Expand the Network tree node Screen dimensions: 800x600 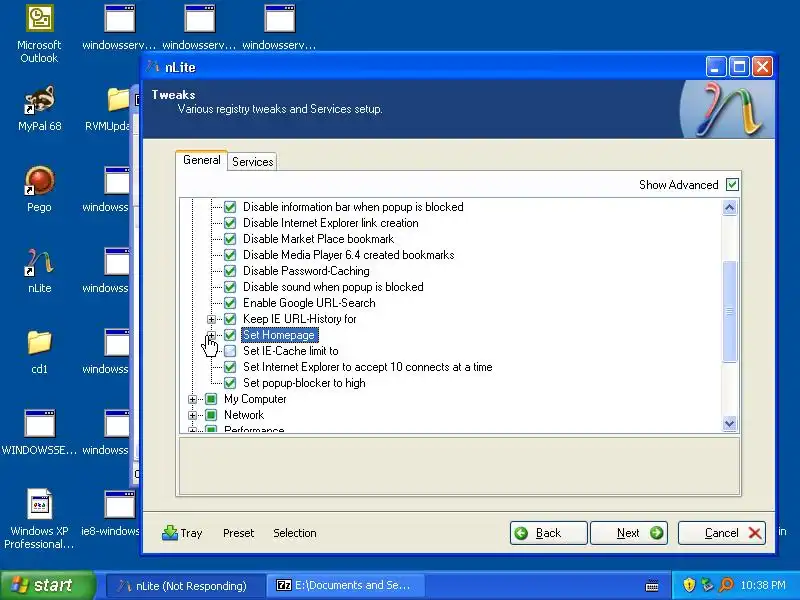point(192,415)
